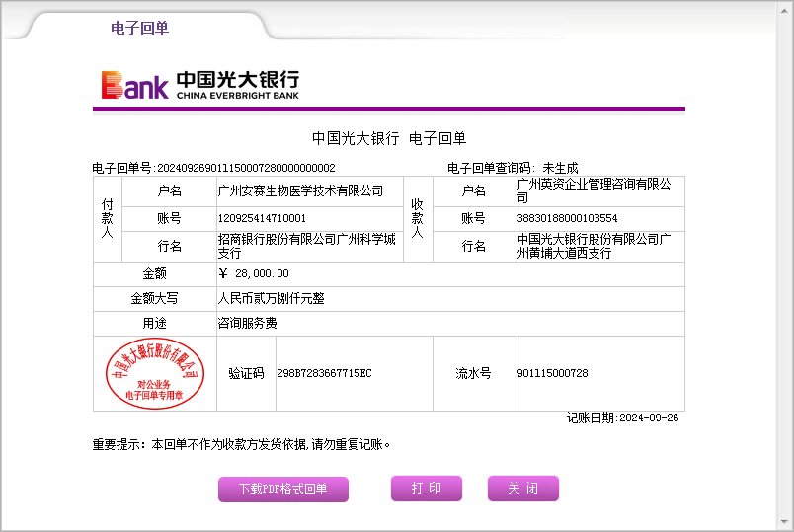
Task: Click payer bank 招商银行股份有限公司广州科学城支行
Action: 307,246
